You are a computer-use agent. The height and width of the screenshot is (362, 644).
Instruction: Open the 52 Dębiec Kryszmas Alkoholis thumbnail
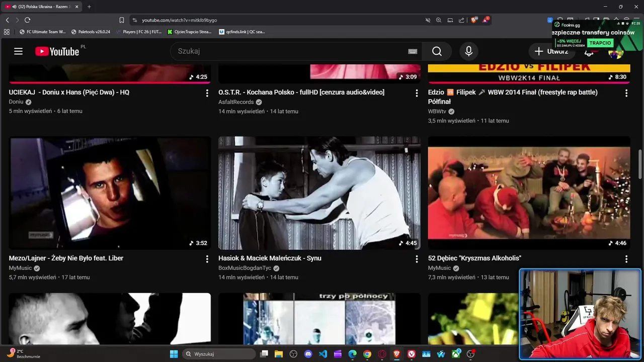529,193
